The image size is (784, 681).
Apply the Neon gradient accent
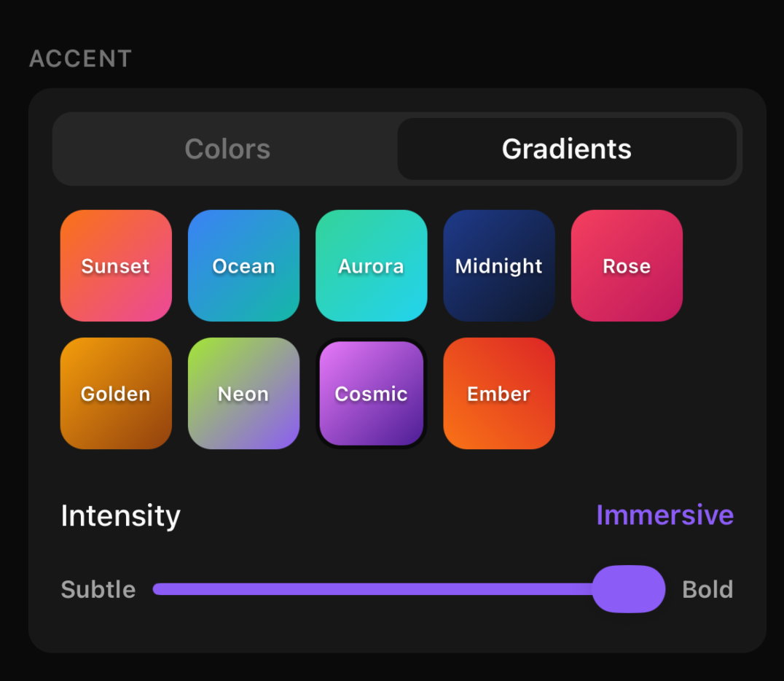(x=243, y=393)
